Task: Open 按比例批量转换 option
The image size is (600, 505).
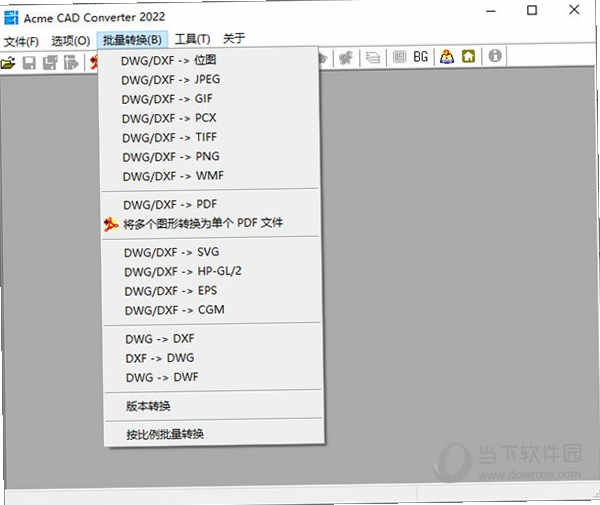Action: 213,434
